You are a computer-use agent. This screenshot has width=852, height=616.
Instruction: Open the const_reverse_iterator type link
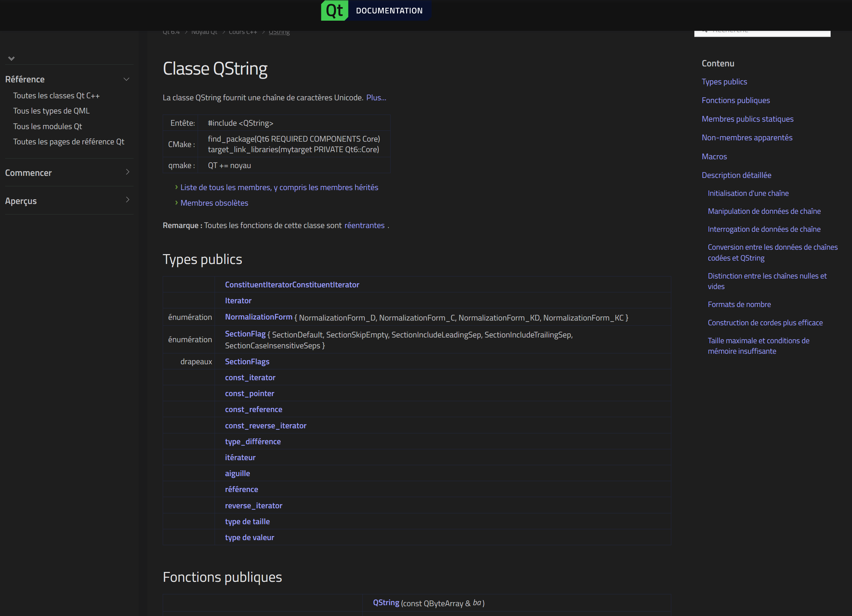(x=265, y=426)
